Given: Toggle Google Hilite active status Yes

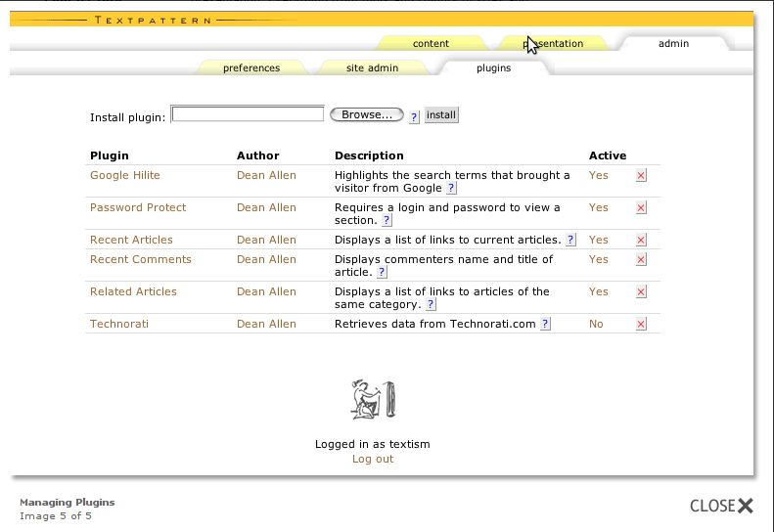Looking at the screenshot, I should pyautogui.click(x=598, y=175).
